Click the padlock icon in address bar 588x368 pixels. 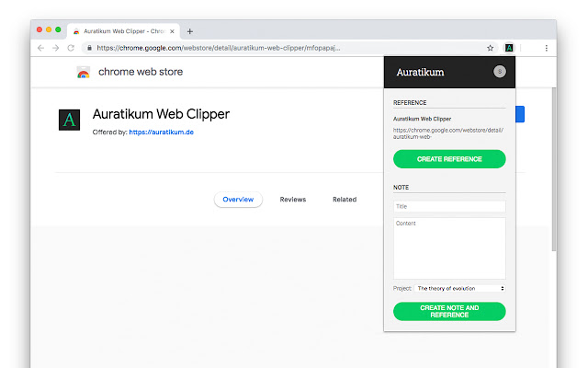pos(89,48)
